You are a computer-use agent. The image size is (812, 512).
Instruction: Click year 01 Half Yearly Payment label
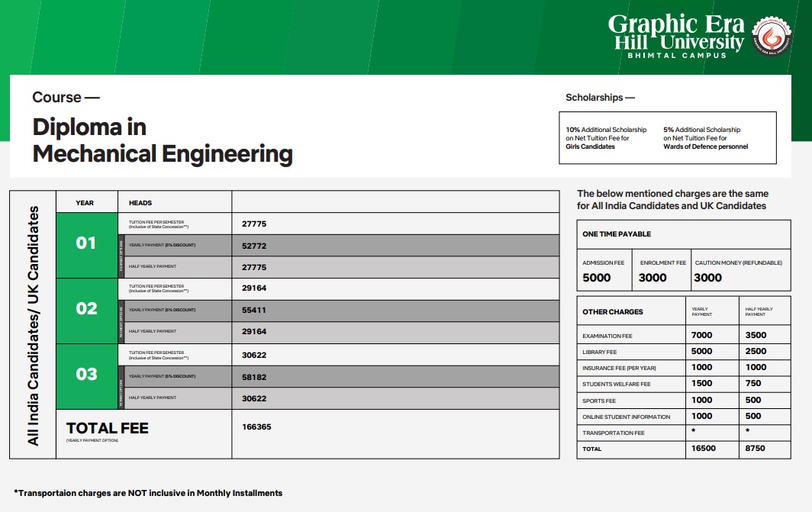153,266
